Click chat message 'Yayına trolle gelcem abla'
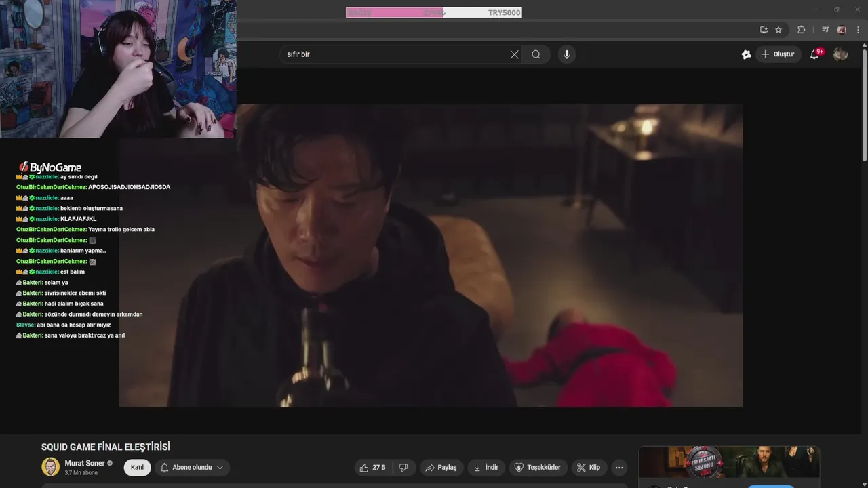Screen dimensions: 868x488 (121, 230)
